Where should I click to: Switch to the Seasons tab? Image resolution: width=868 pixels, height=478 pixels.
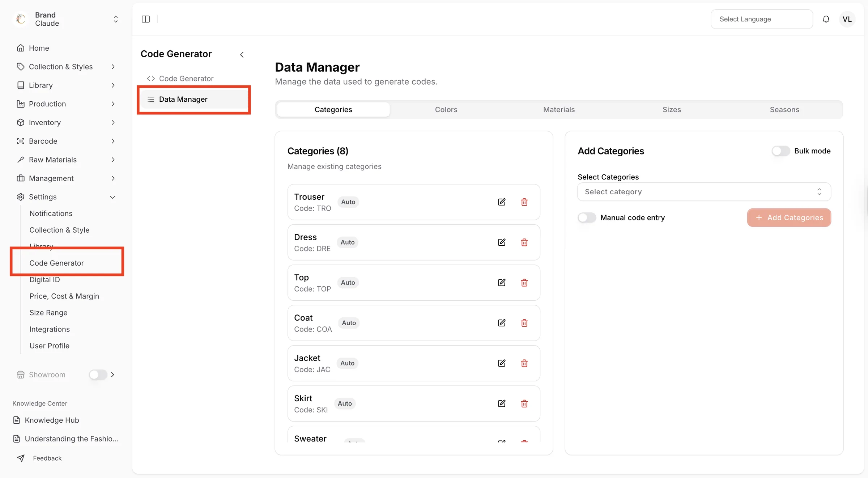784,110
